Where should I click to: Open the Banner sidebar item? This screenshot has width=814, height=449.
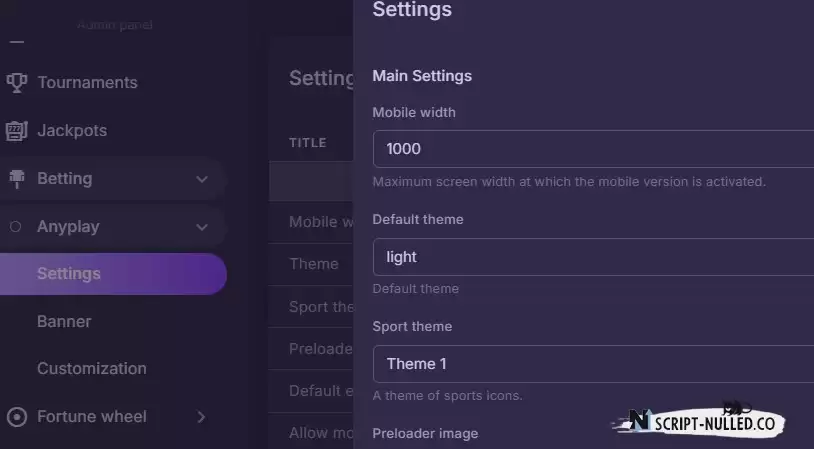pyautogui.click(x=64, y=321)
